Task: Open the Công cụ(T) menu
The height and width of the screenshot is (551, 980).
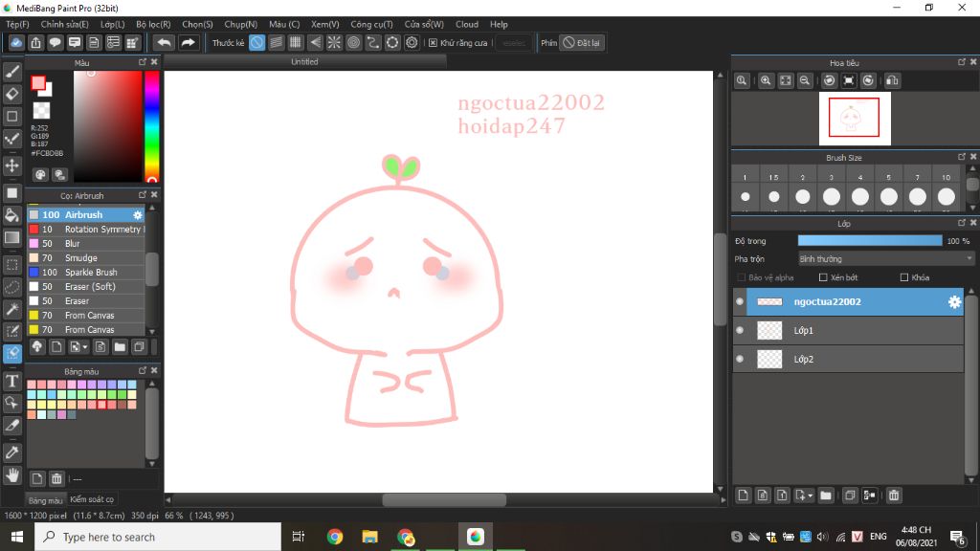Action: click(371, 24)
